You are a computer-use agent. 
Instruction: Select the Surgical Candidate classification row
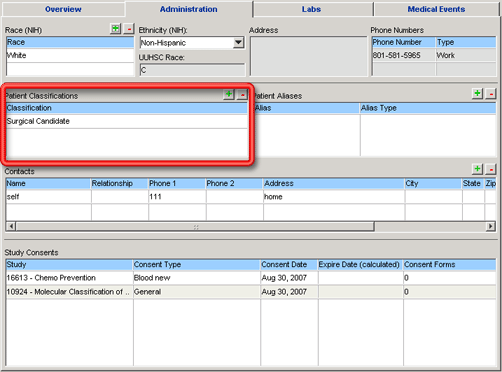tap(127, 121)
